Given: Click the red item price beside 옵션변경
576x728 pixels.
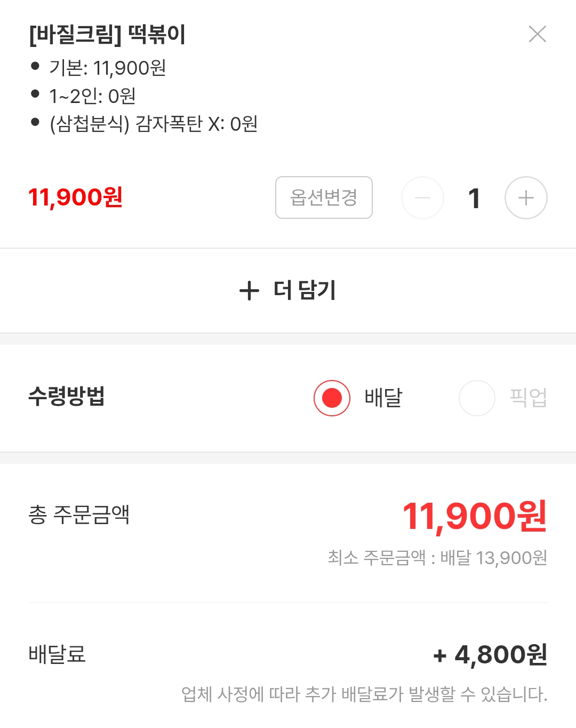Looking at the screenshot, I should tap(75, 197).
